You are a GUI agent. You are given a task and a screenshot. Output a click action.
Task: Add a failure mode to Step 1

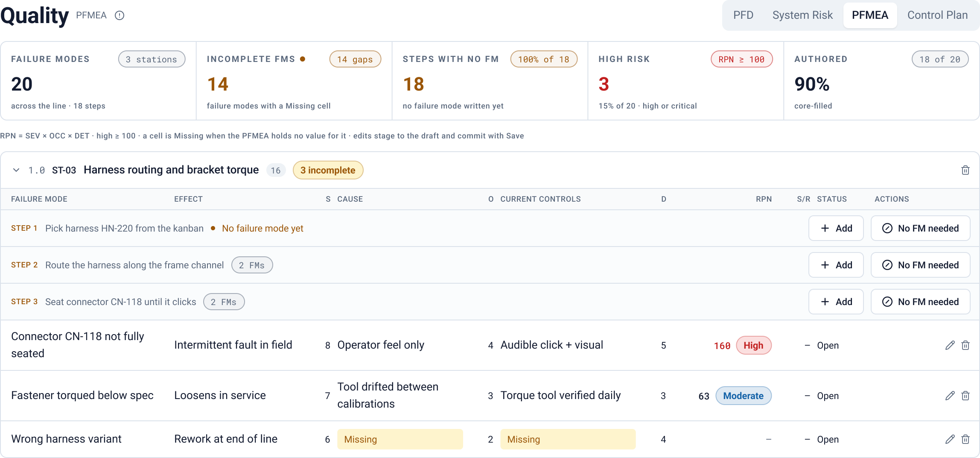point(836,228)
